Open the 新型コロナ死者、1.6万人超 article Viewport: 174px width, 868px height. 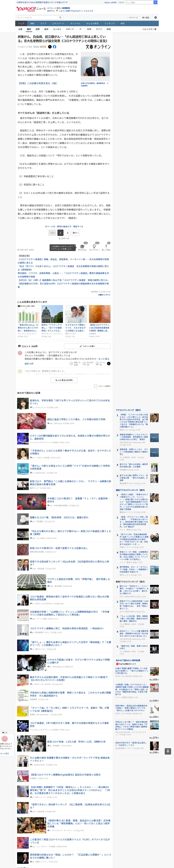tap(76, 742)
